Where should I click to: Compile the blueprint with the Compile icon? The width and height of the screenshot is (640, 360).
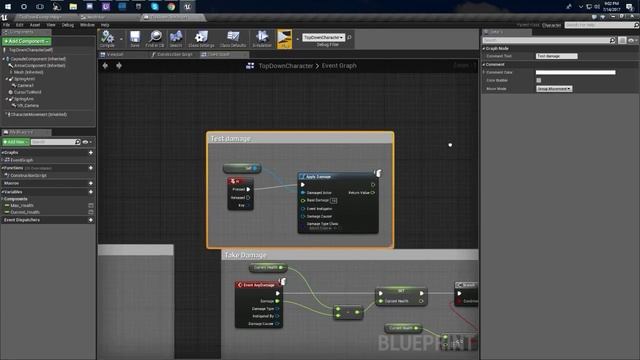pyautogui.click(x=107, y=39)
